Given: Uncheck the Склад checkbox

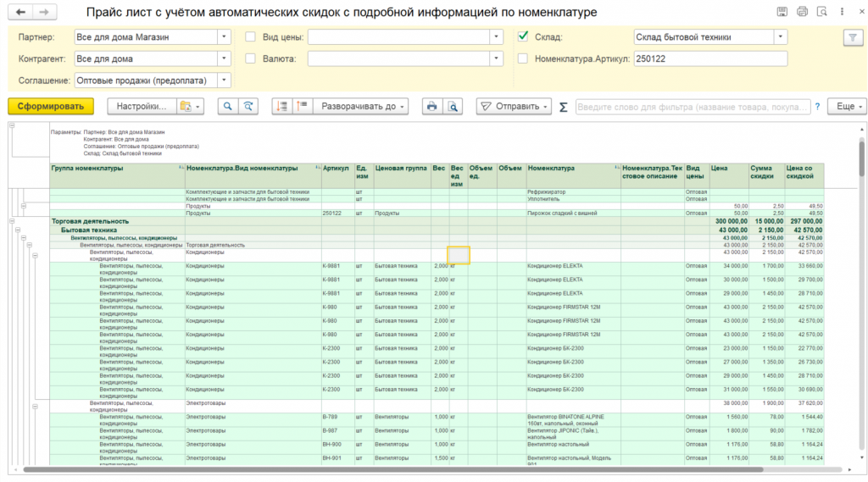Looking at the screenshot, I should point(523,37).
